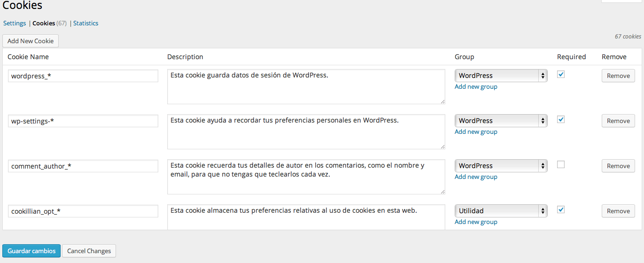Click the Required column header
This screenshot has height=263, width=644.
[x=572, y=57]
